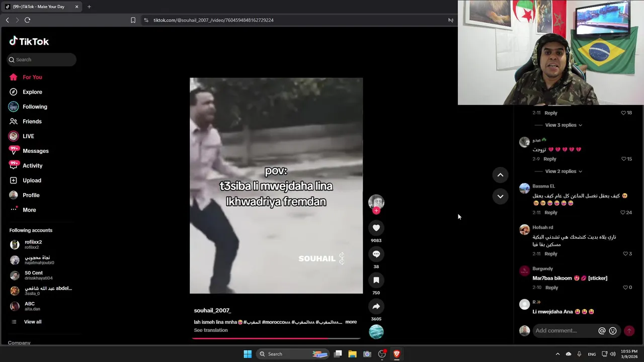Image resolution: width=644 pixels, height=362 pixels.
Task: Click the TikTok logo
Action: point(29,41)
